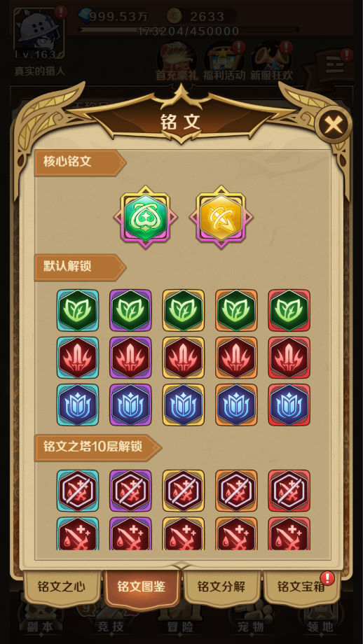The width and height of the screenshot is (363, 644).
Task: Close the 铭文 panel
Action: coord(334,125)
